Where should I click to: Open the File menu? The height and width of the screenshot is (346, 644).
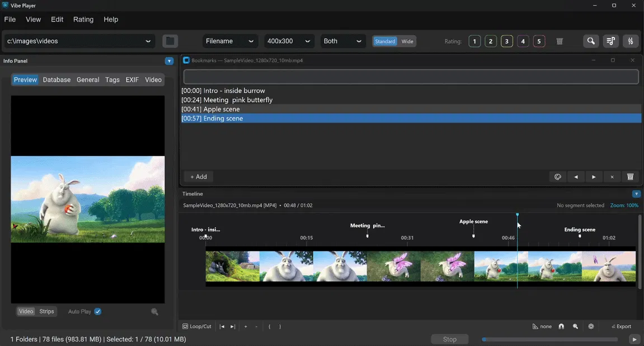(x=10, y=19)
